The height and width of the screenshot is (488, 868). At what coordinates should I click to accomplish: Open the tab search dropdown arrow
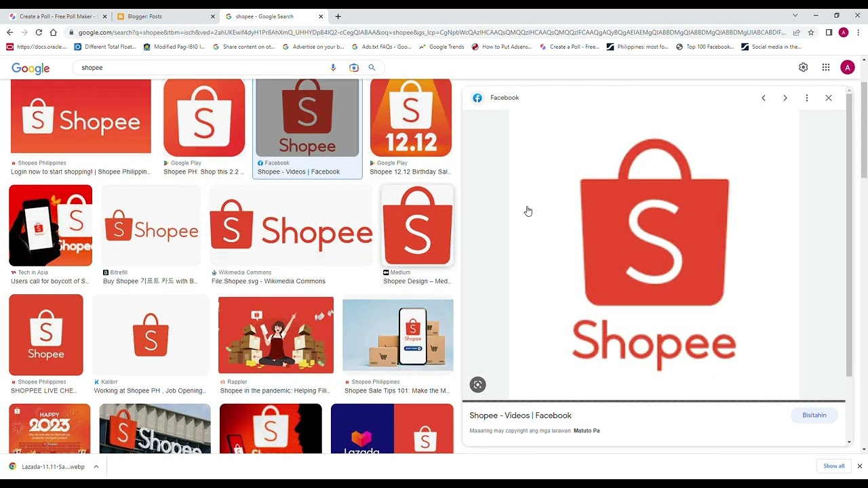tap(795, 16)
